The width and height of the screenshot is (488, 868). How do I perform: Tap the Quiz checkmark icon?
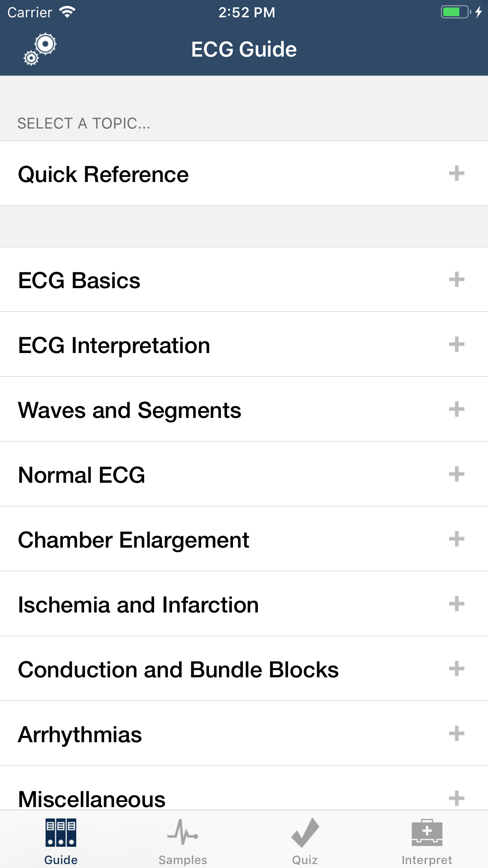click(x=305, y=832)
